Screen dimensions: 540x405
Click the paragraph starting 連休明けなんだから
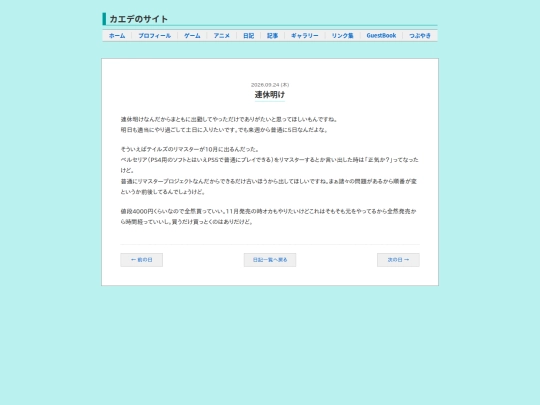229,125
